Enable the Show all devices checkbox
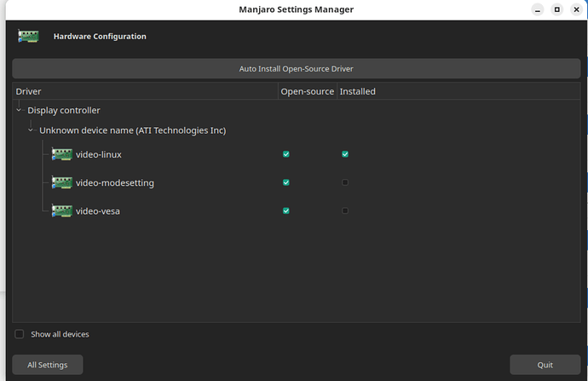Screen dimensions: 588x381 [x=20, y=334]
